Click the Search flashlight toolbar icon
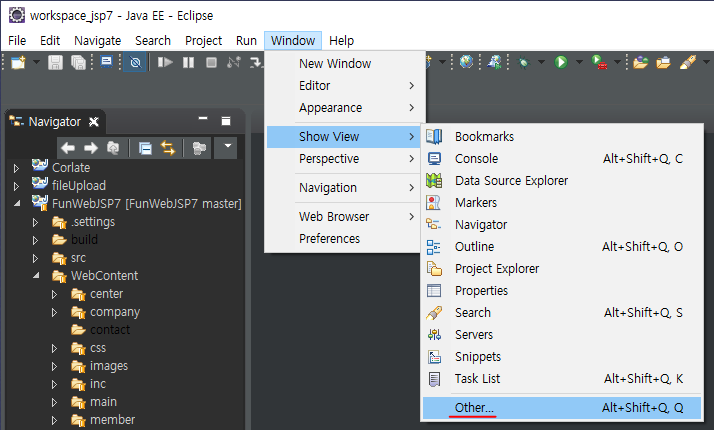Viewport: 714px width, 430px height. tap(688, 61)
